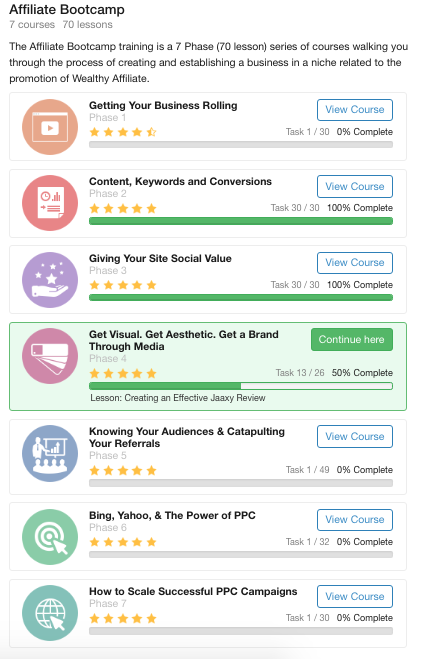The height and width of the screenshot is (659, 423).
Task: Open View Course for Content, Keywords and Conversions
Action: click(355, 186)
